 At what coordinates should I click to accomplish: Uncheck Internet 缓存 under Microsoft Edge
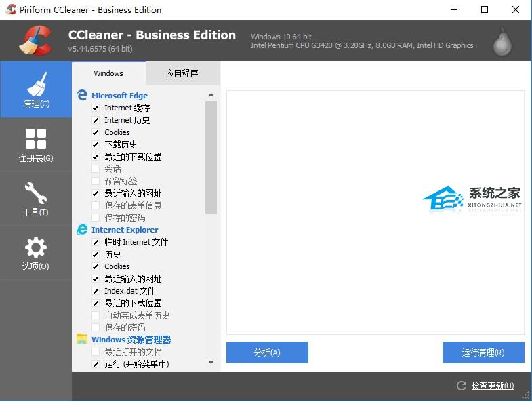tap(96, 108)
